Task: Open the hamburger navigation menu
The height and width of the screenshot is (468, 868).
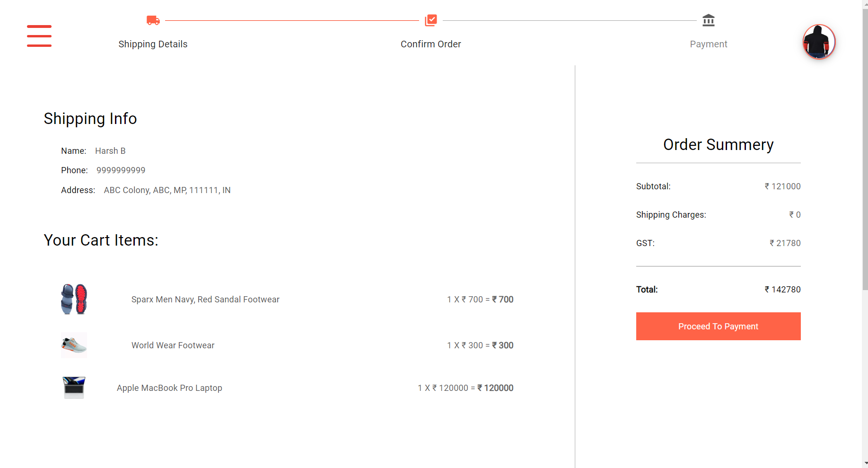Action: click(39, 36)
